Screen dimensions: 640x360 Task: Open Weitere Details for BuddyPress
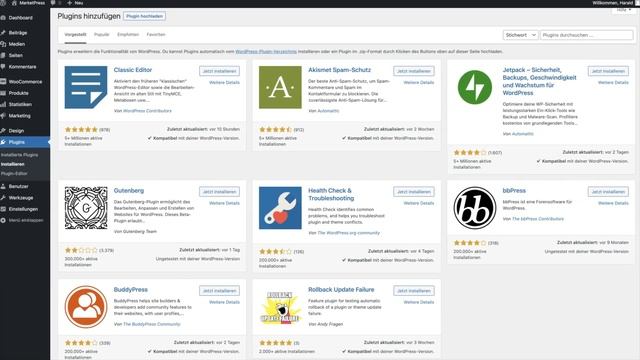pos(224,302)
